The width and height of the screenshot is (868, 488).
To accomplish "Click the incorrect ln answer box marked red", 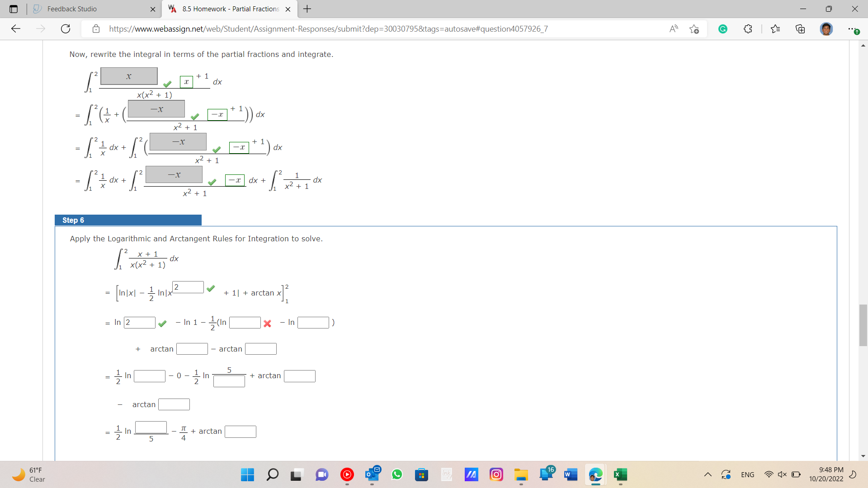I will pyautogui.click(x=245, y=323).
